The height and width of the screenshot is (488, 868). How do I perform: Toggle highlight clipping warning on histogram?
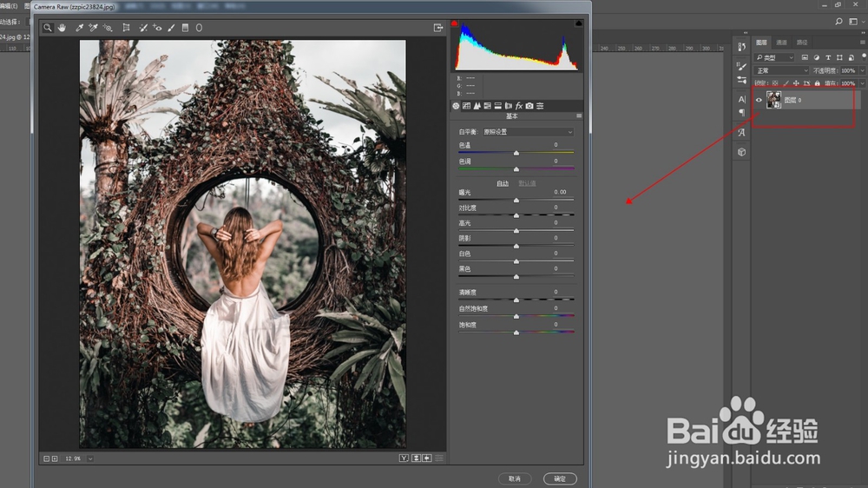coord(578,23)
